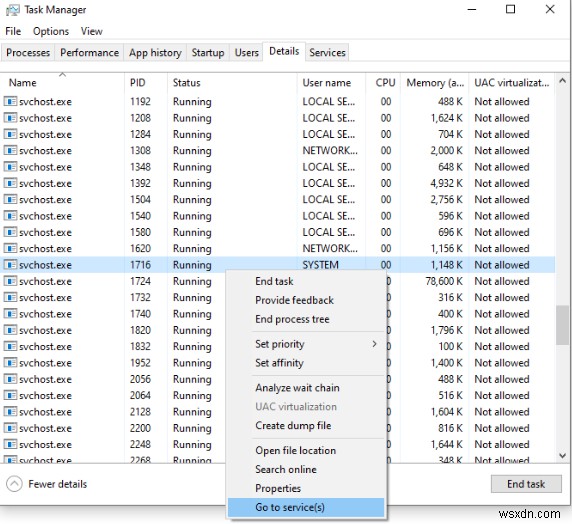Open the File menu
The height and width of the screenshot is (524, 572).
click(x=13, y=31)
